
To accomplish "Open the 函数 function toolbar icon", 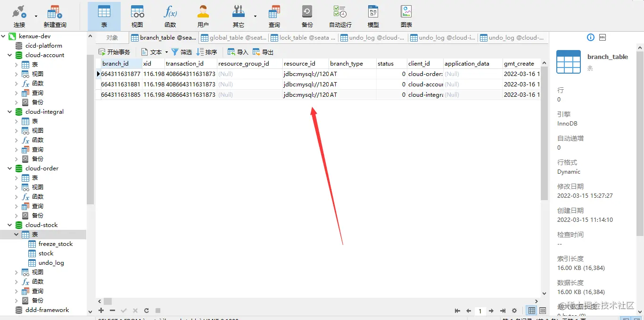I will pyautogui.click(x=170, y=16).
